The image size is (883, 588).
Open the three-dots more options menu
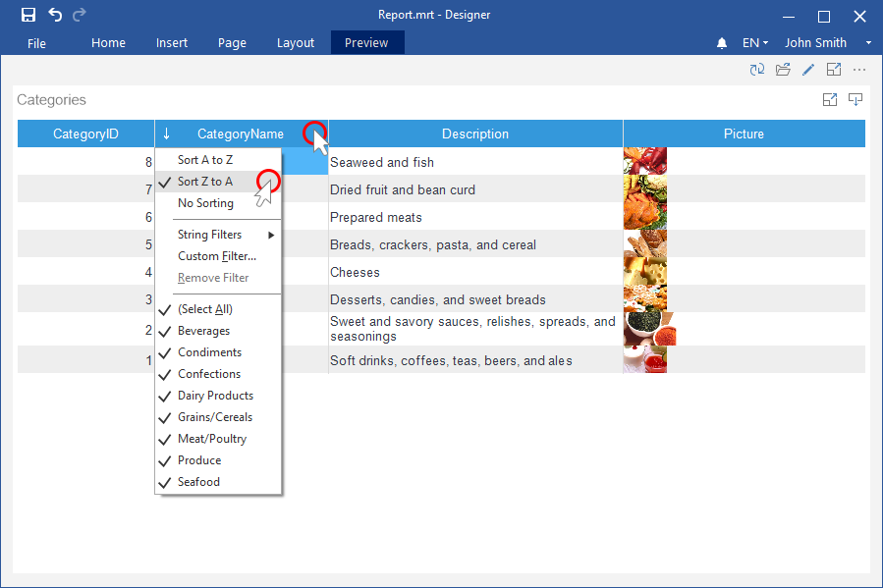(859, 70)
